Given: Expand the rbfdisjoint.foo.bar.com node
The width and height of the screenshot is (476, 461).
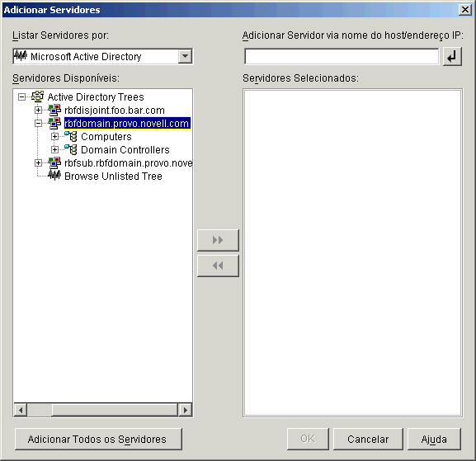Looking at the screenshot, I should [x=38, y=111].
